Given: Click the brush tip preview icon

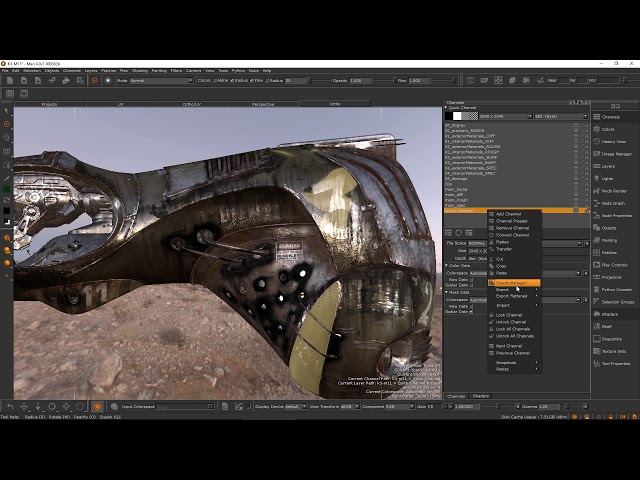Looking at the screenshot, I should 108,80.
